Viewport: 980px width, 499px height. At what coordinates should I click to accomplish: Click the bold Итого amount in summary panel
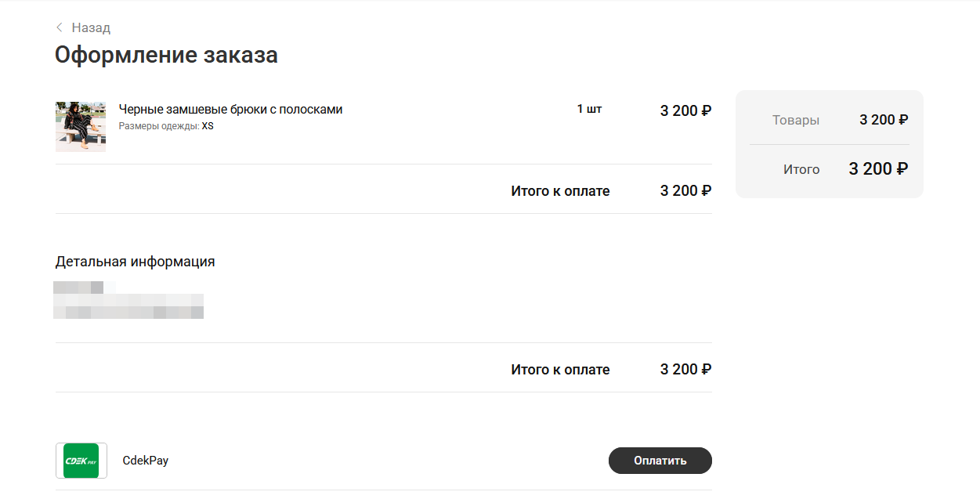coord(878,168)
